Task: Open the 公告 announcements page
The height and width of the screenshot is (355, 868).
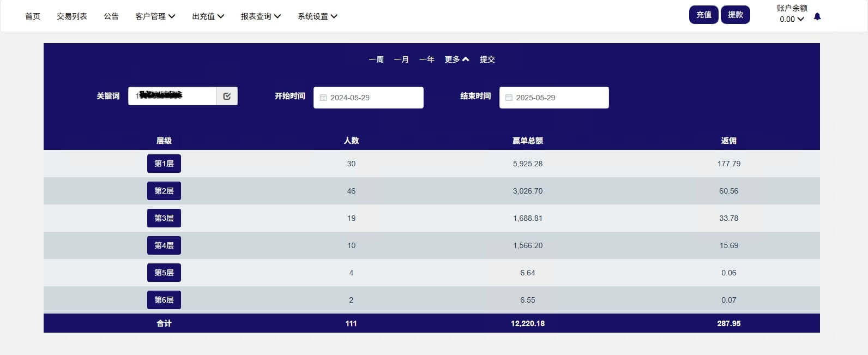Action: coord(111,16)
